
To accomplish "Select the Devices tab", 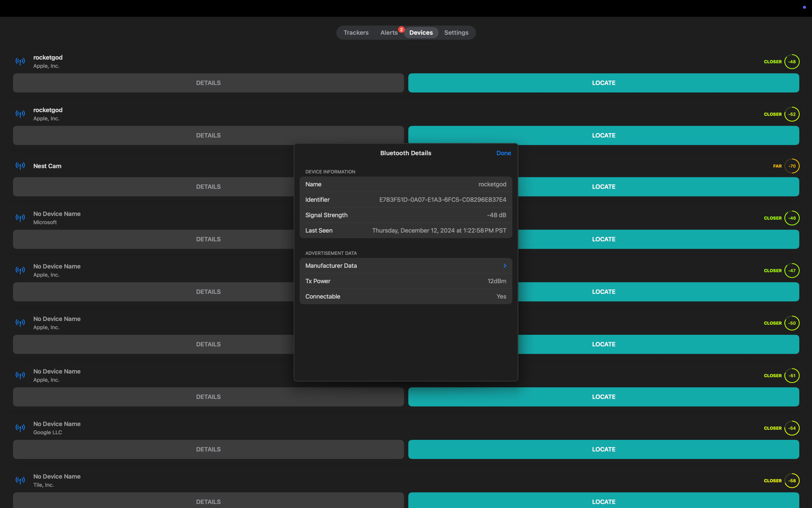I will (421, 32).
